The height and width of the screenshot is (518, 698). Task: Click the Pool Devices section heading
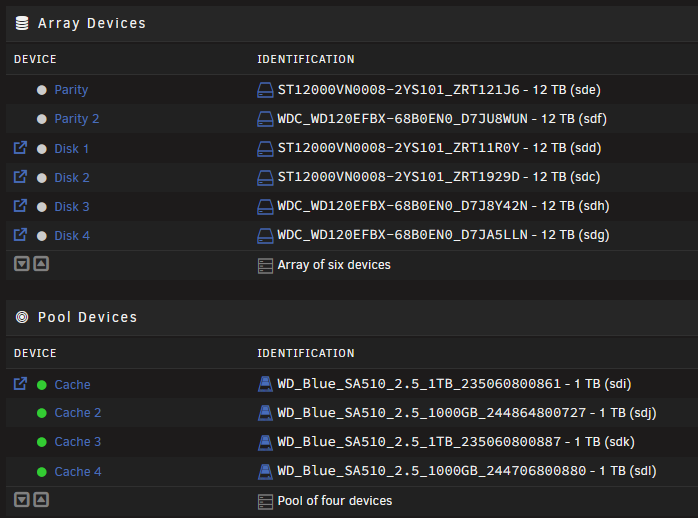[87, 317]
